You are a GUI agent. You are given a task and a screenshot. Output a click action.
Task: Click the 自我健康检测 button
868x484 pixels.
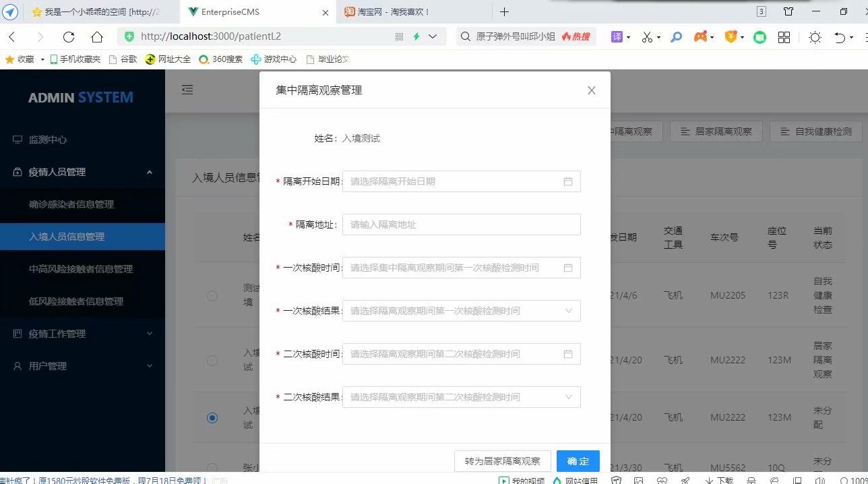click(815, 131)
